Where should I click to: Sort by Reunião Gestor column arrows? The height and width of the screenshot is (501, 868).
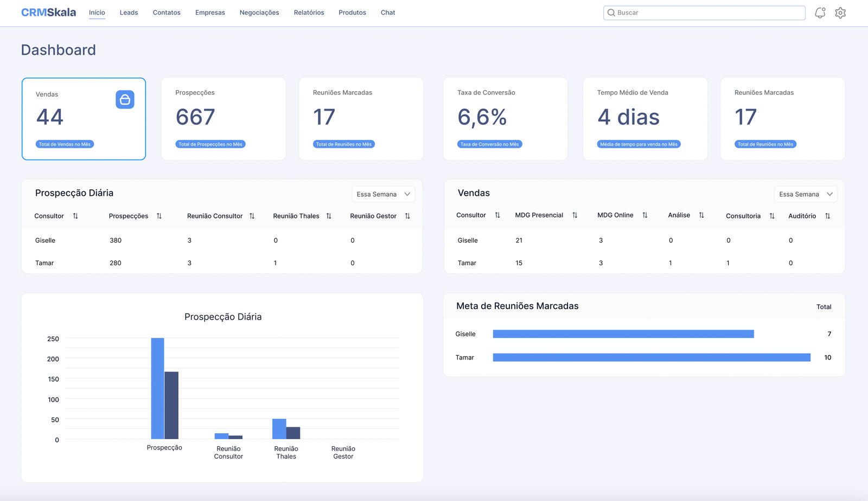tap(407, 216)
